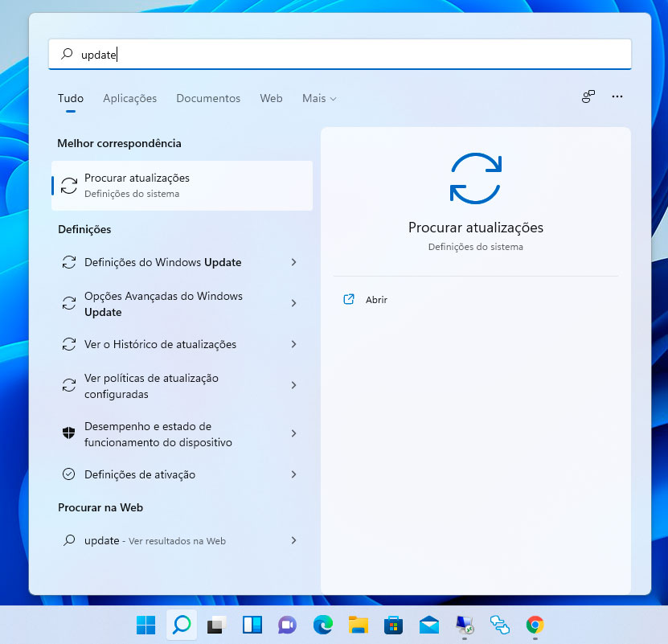Open Teams Chat icon in taskbar
The height and width of the screenshot is (644, 668).
[287, 625]
